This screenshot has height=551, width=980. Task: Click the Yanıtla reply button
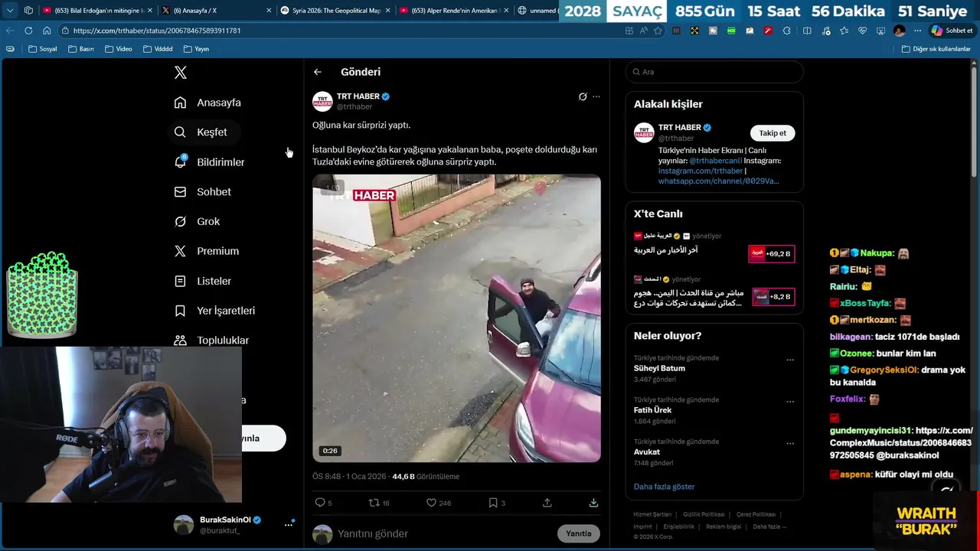click(579, 533)
